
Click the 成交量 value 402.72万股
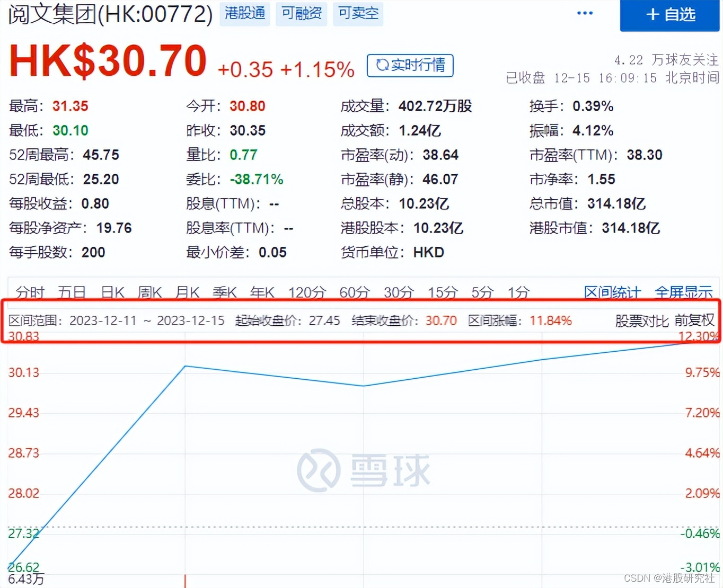pos(435,106)
